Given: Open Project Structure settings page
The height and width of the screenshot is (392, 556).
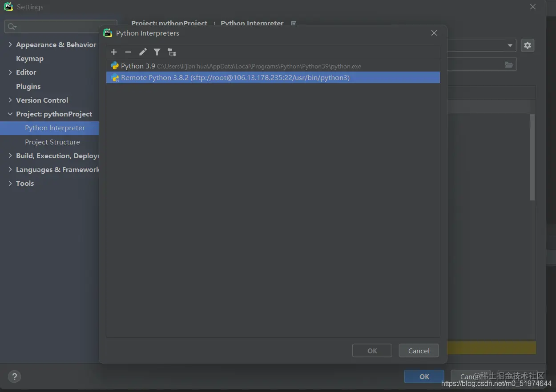Looking at the screenshot, I should [x=52, y=142].
